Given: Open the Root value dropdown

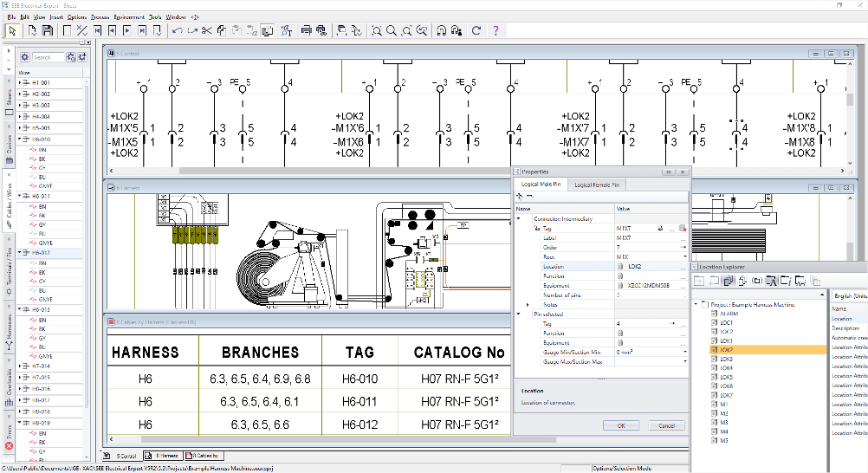Looking at the screenshot, I should coord(683,257).
